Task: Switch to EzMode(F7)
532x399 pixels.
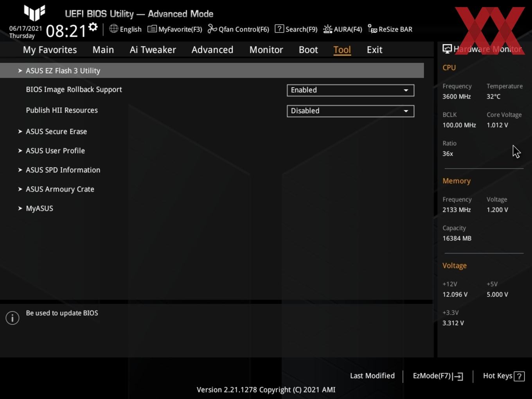Action: pos(438,376)
